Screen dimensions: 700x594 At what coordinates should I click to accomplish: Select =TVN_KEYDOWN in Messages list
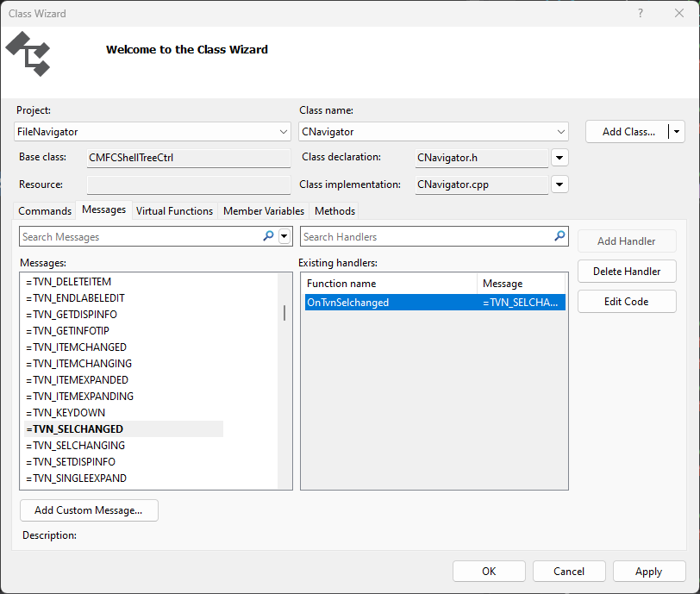pos(66,413)
